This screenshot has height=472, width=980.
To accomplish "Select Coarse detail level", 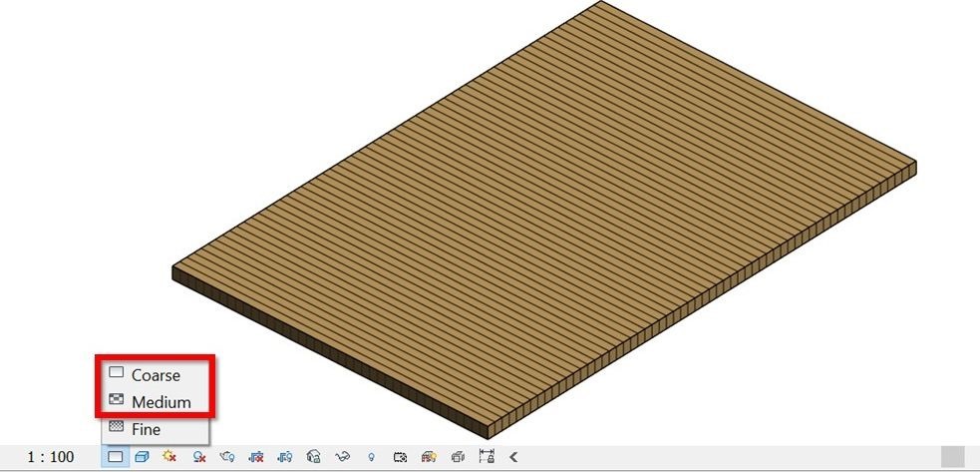I will [x=155, y=374].
